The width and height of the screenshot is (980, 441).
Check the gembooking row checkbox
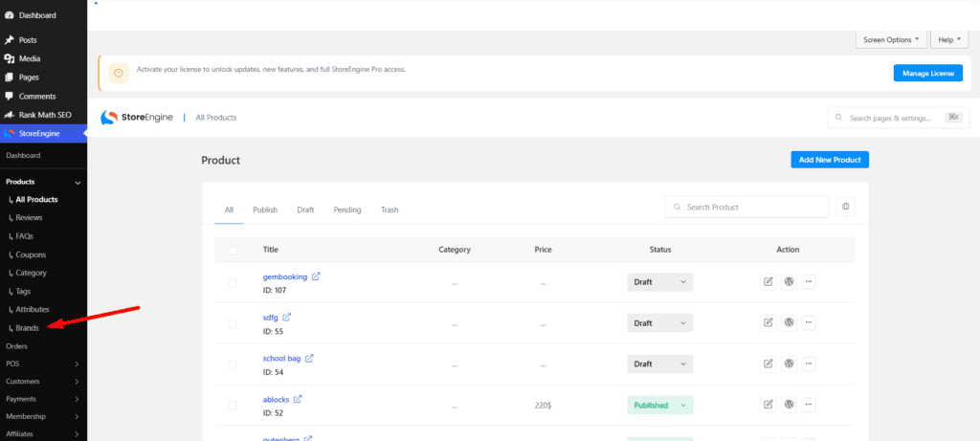(x=233, y=283)
